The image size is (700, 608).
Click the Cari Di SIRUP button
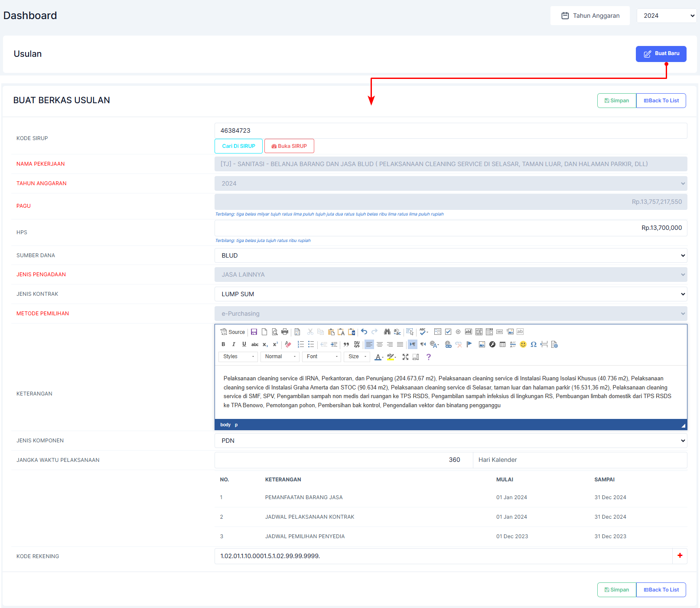[x=238, y=146]
